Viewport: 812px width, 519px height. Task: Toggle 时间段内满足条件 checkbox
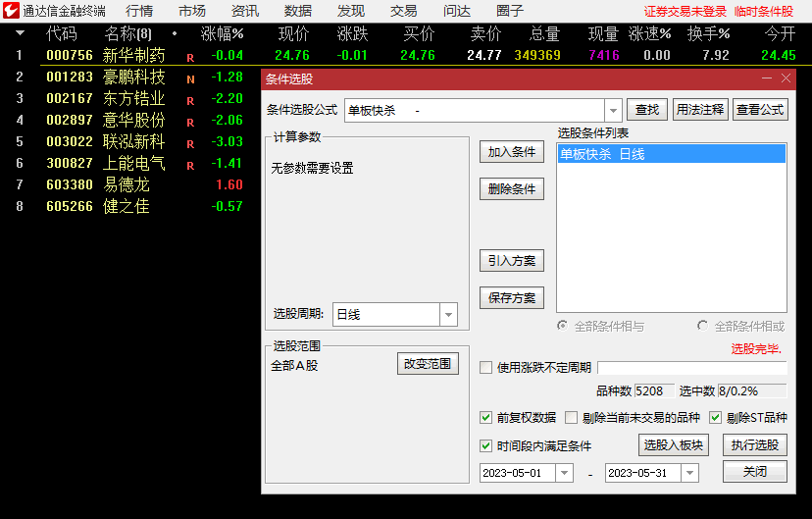(x=485, y=445)
